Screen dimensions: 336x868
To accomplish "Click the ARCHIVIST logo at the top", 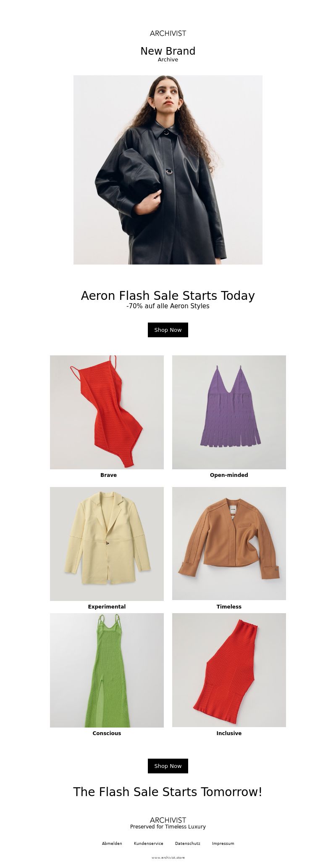I will pos(168,33).
